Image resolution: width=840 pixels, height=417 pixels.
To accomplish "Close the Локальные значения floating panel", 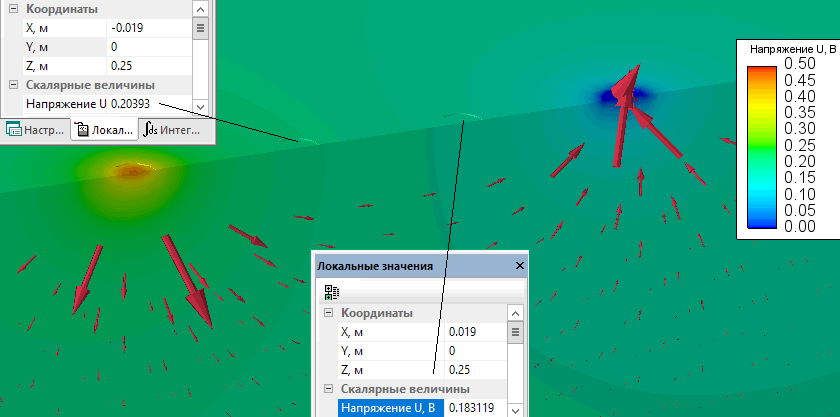I will [x=519, y=266].
